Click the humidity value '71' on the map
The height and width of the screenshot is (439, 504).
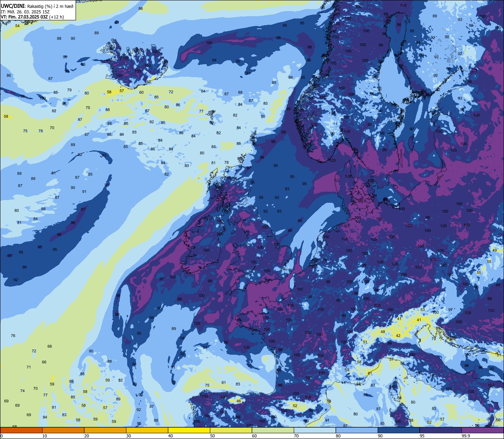coord(29,367)
